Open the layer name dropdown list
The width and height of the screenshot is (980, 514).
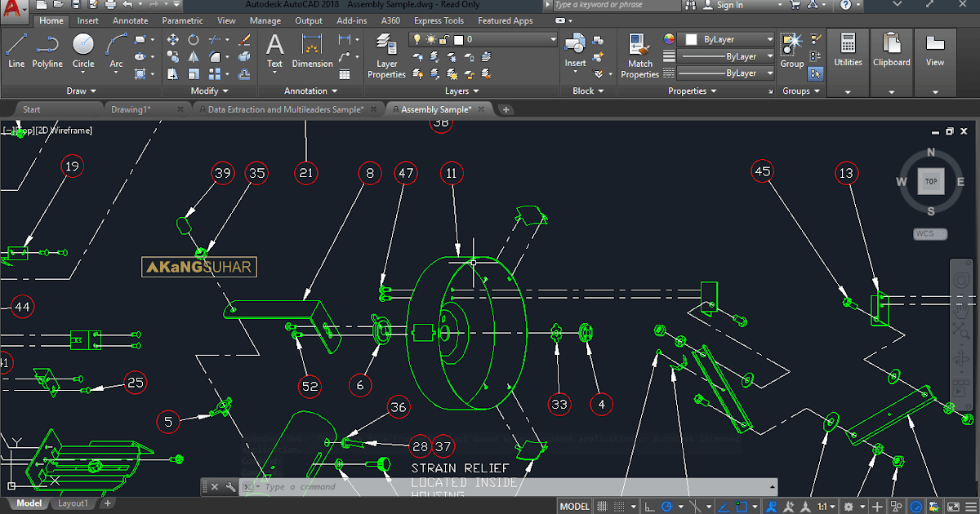pyautogui.click(x=553, y=39)
